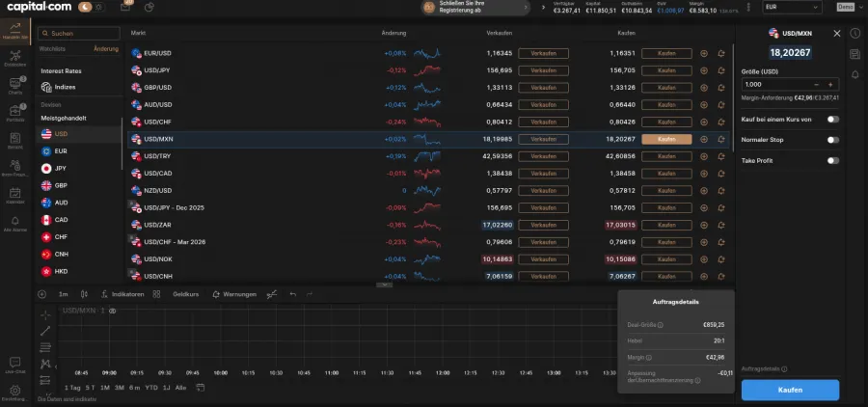Click the compare chart lines icon
Viewport: 868px width, 407px height.
tap(271, 294)
